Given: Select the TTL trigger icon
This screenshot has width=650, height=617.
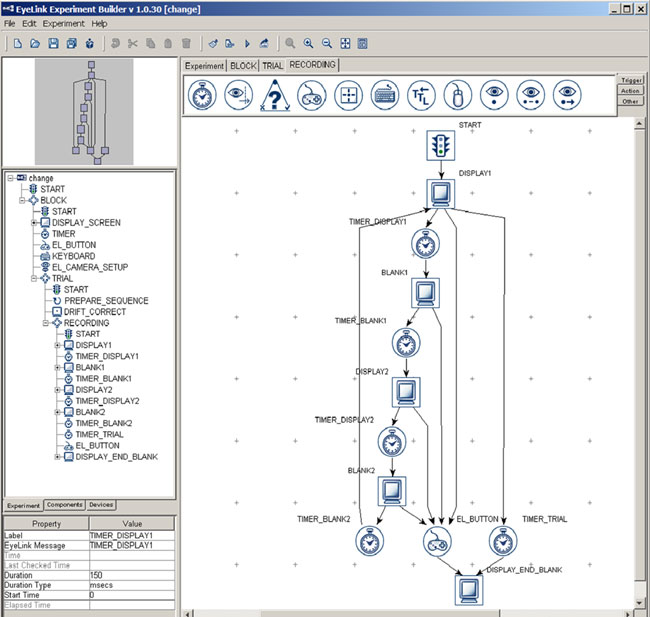Looking at the screenshot, I should coord(421,95).
